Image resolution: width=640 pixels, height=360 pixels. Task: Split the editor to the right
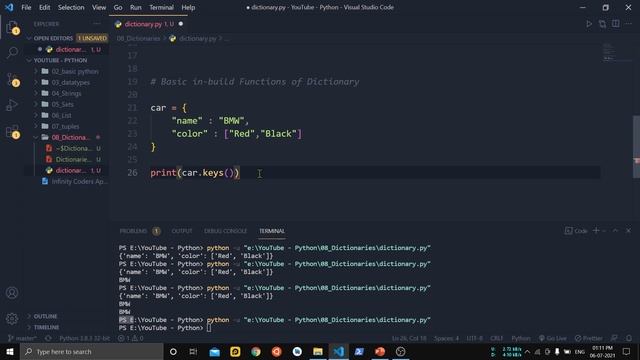pos(616,24)
